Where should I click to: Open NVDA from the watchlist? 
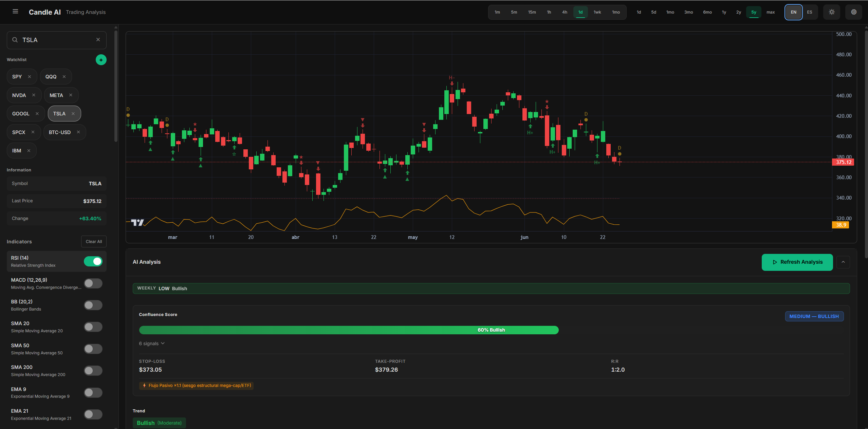(x=19, y=95)
